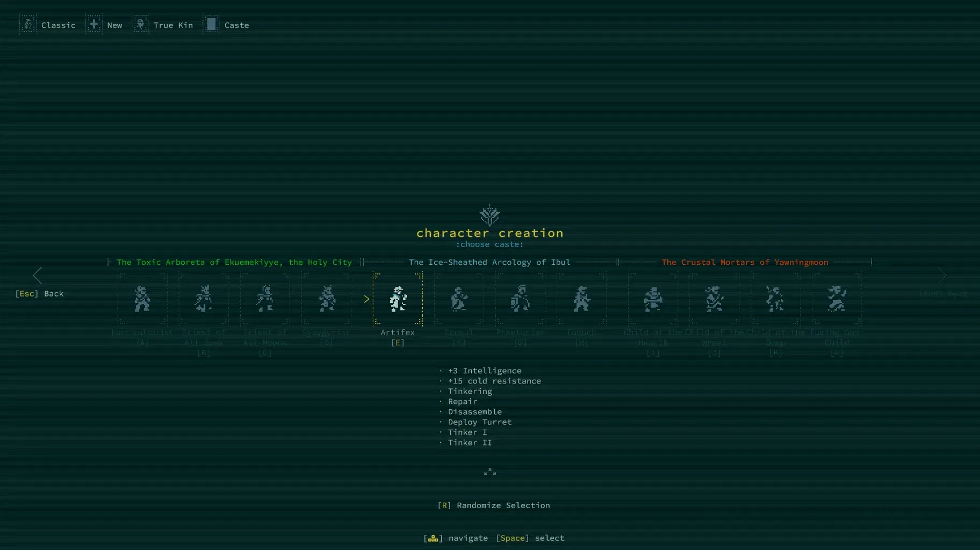Screen dimensions: 980x550
Task: Click the 'Deploy Turret' skill line
Action: point(480,422)
